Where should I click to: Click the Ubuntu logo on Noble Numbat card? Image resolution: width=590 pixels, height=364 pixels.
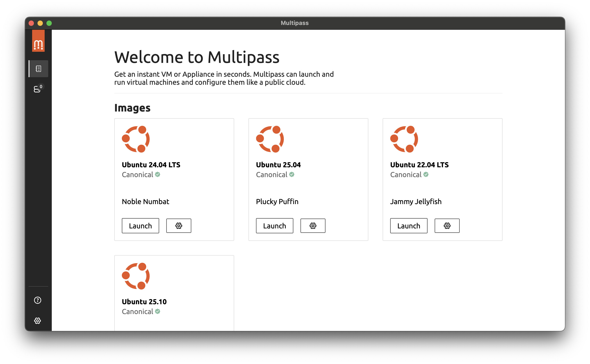click(x=136, y=139)
